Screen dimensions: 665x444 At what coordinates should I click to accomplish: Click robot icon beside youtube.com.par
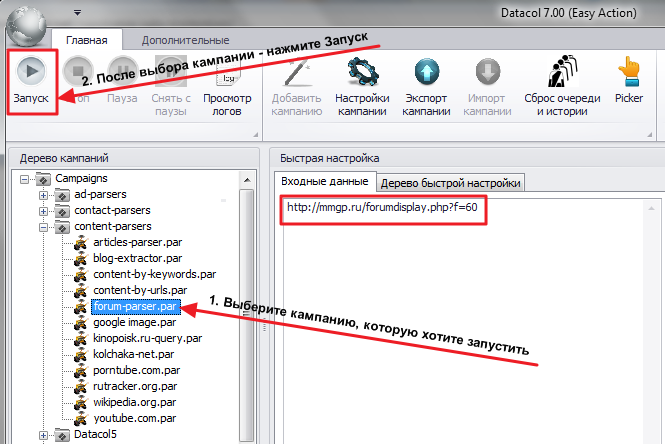click(x=81, y=419)
